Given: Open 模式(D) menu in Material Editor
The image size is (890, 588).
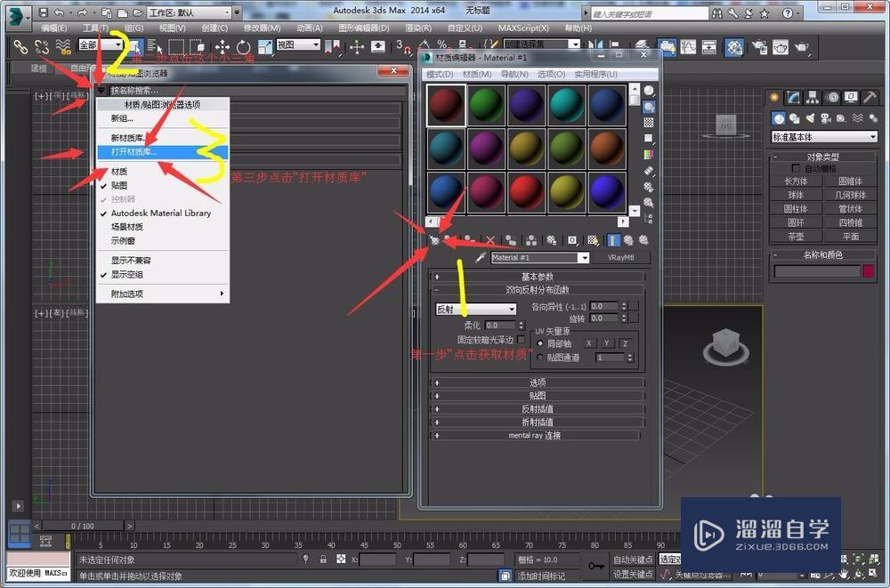Looking at the screenshot, I should click(440, 75).
